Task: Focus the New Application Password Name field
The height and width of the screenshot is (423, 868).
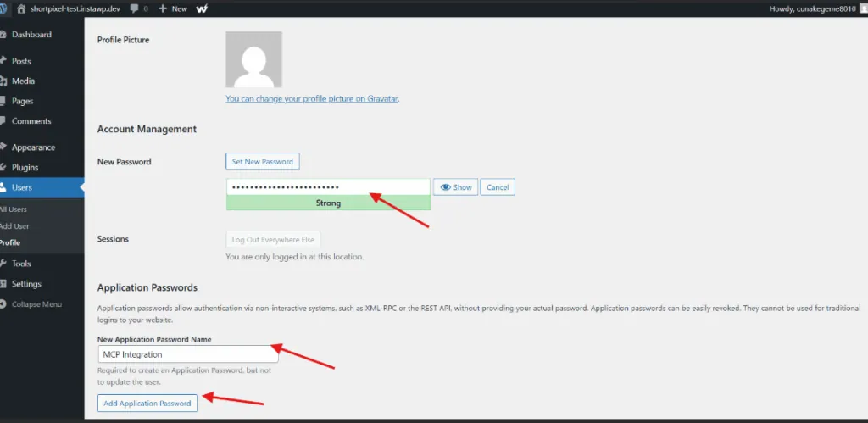Action: [x=187, y=354]
